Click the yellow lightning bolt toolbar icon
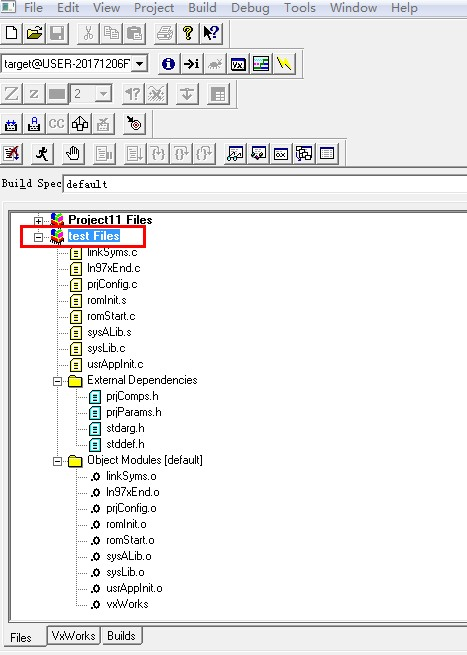The width and height of the screenshot is (467, 655). (284, 64)
